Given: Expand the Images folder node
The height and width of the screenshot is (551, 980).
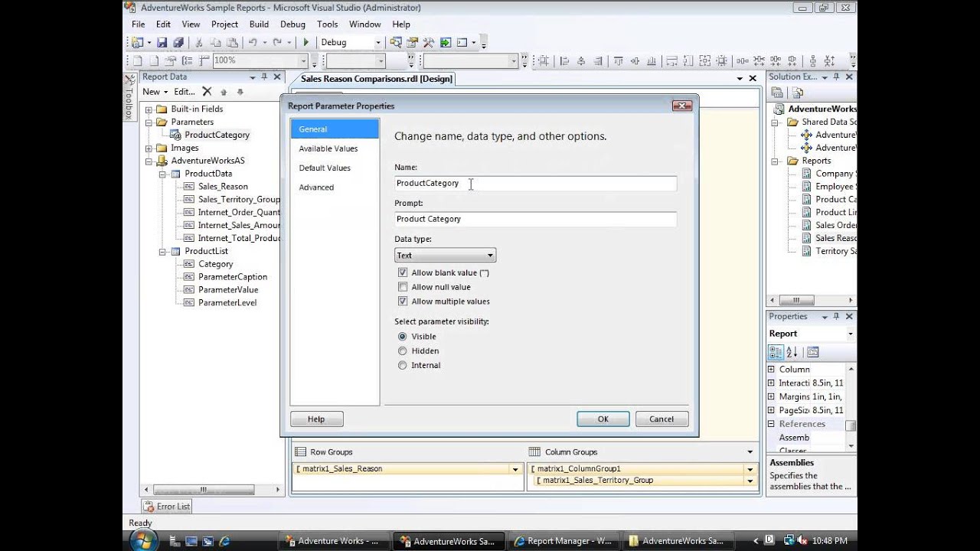Looking at the screenshot, I should (149, 148).
